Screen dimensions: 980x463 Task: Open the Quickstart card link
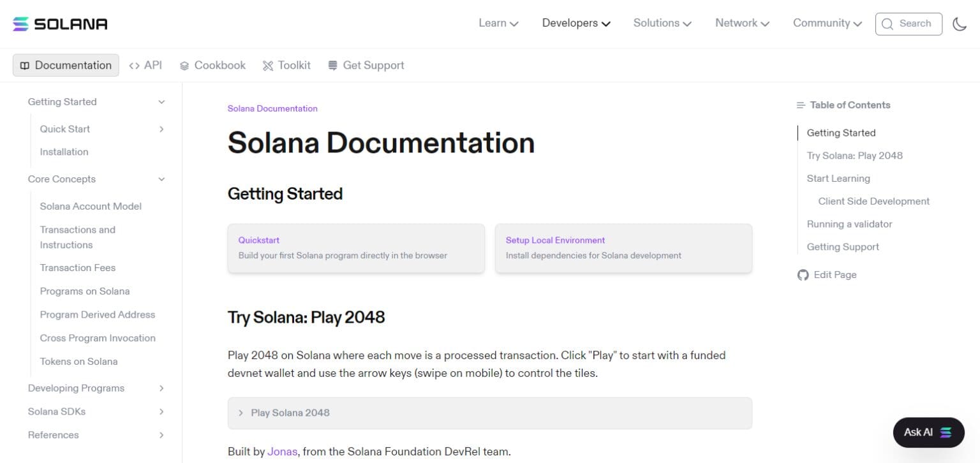(356, 248)
